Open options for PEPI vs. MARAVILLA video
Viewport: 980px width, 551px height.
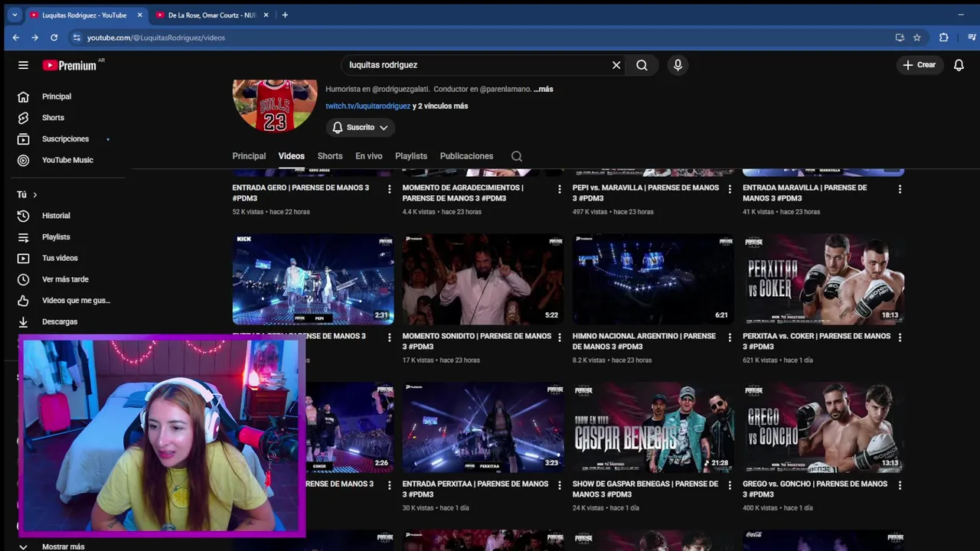pyautogui.click(x=729, y=189)
